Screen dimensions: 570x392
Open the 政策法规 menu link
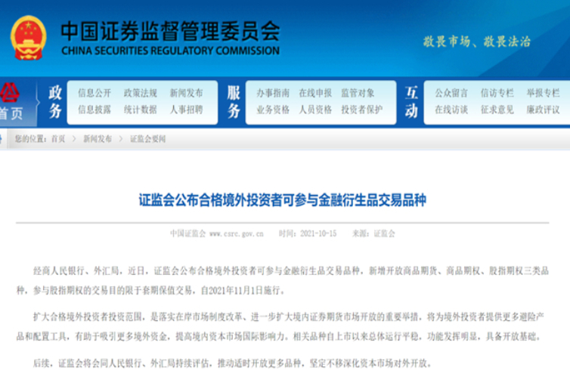click(x=140, y=93)
